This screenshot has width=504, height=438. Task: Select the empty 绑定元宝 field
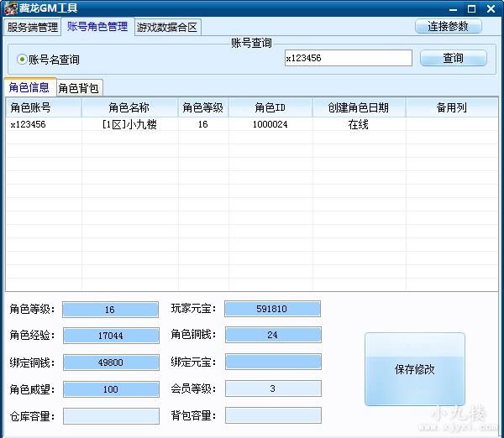click(x=272, y=362)
